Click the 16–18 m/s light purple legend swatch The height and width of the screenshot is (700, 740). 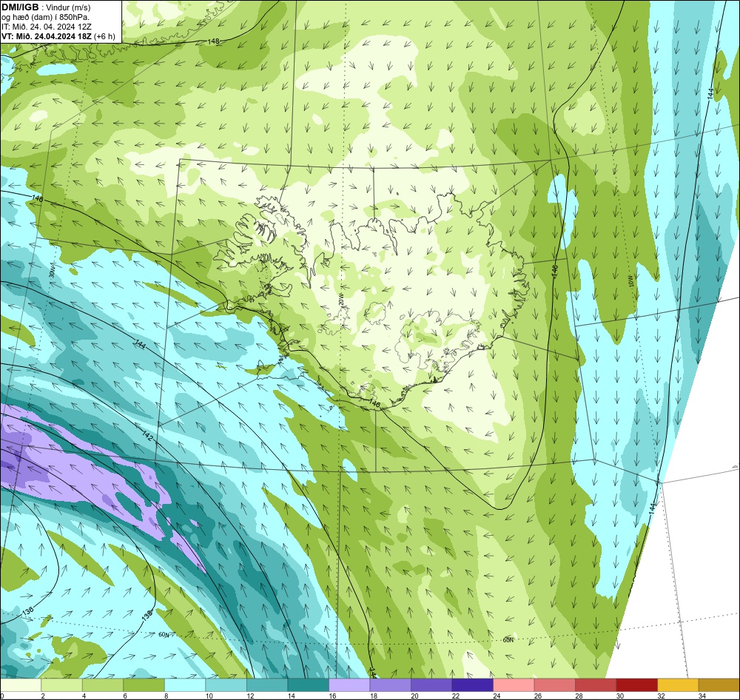click(349, 685)
